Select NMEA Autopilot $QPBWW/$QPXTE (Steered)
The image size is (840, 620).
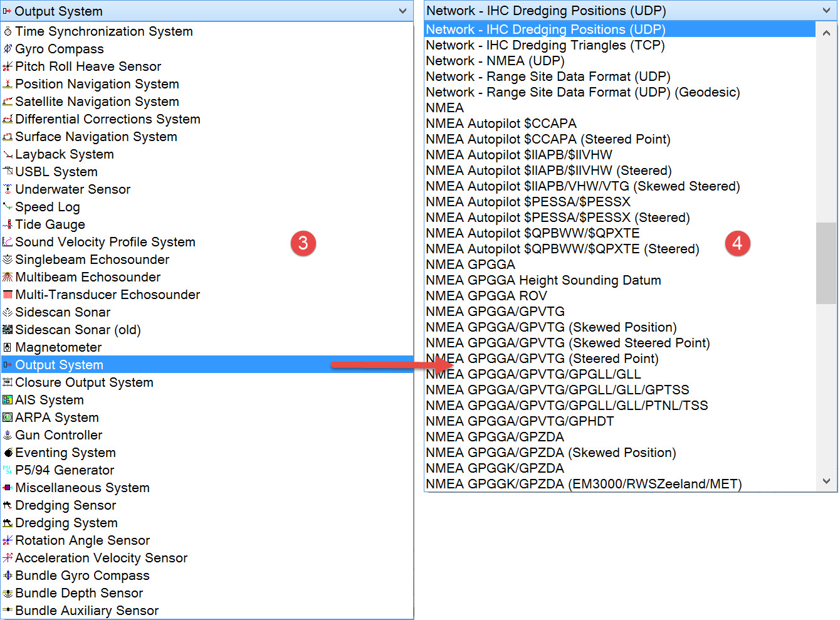click(x=620, y=249)
